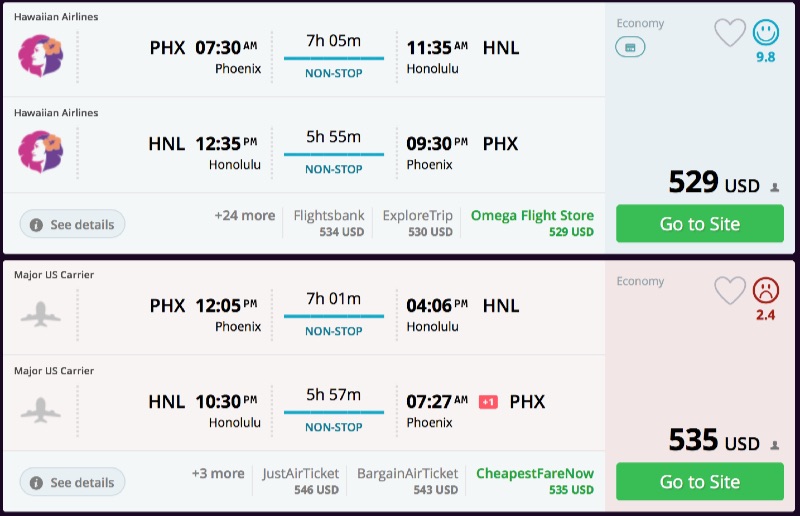Select the Omega Flight Store 529 USD offer
The height and width of the screenshot is (516, 800).
(x=532, y=223)
